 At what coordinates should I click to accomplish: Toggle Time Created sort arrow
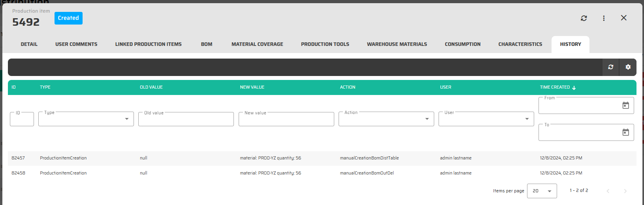(574, 87)
